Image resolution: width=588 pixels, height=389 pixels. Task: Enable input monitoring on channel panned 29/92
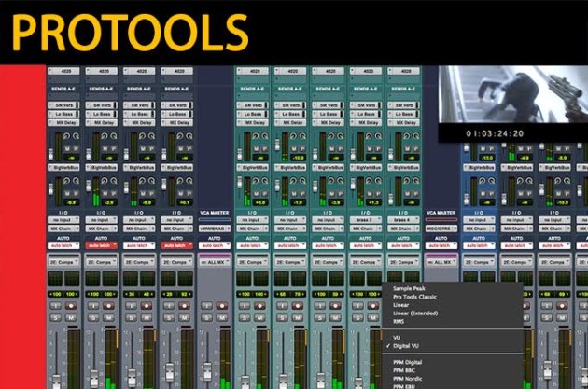(169, 306)
